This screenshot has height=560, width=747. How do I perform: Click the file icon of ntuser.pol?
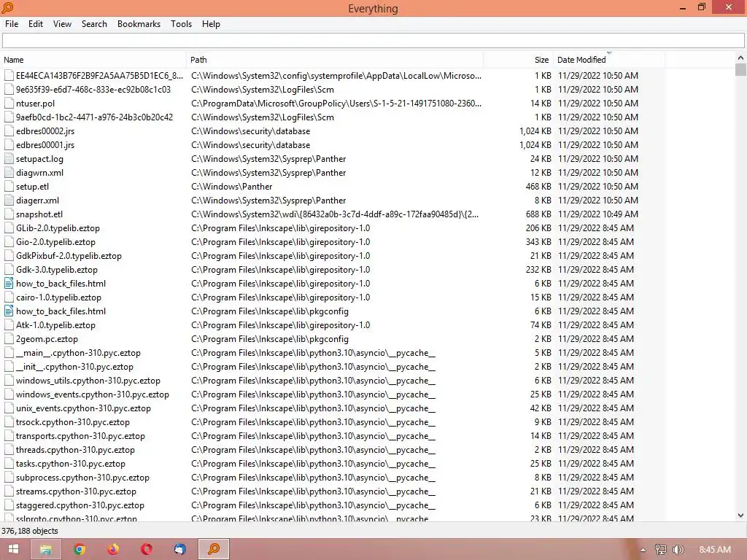pos(9,104)
